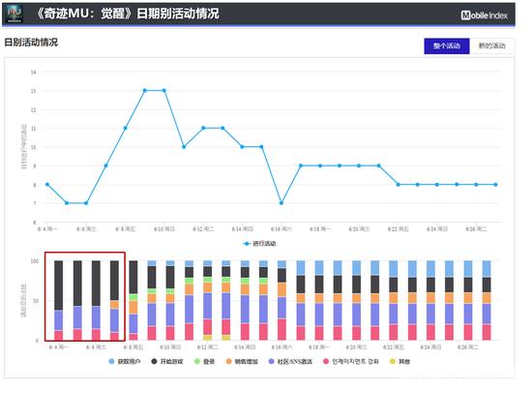The image size is (532, 393).
Task: Click the y-axis value 14 on line chart
Action: (x=33, y=72)
